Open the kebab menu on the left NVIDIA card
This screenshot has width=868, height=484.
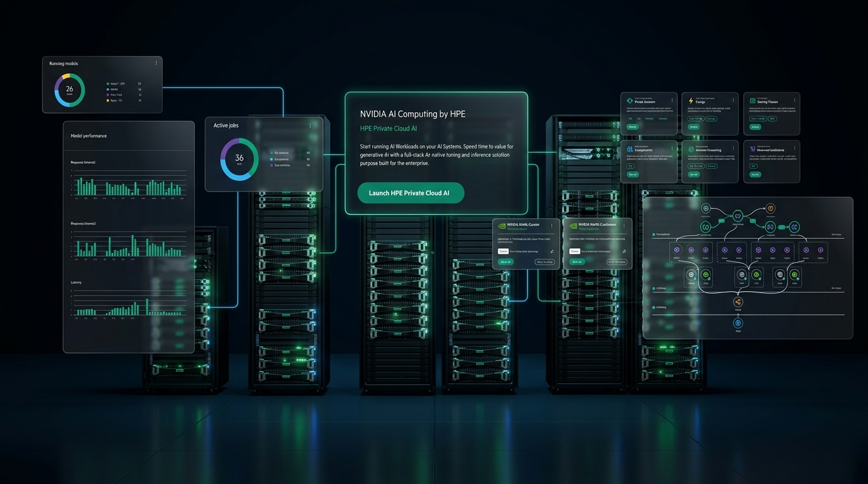[552, 226]
